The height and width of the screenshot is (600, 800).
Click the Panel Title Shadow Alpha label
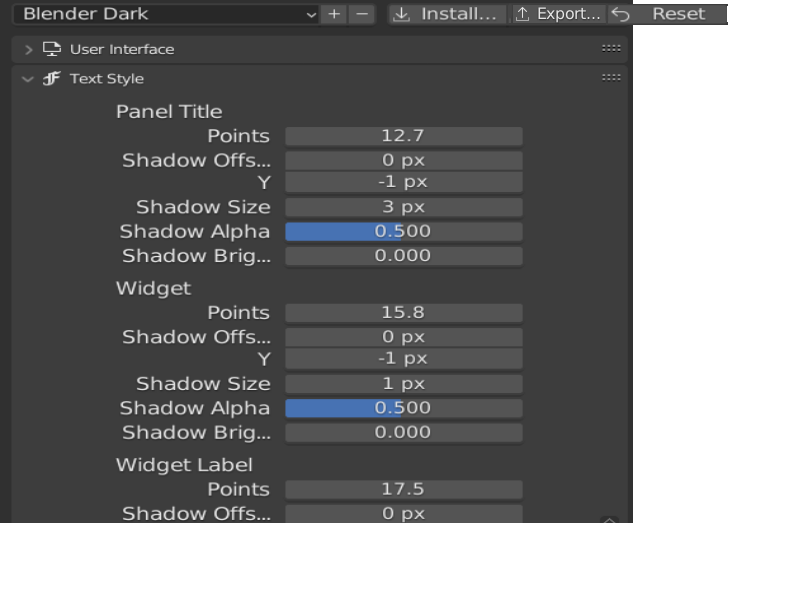point(194,232)
